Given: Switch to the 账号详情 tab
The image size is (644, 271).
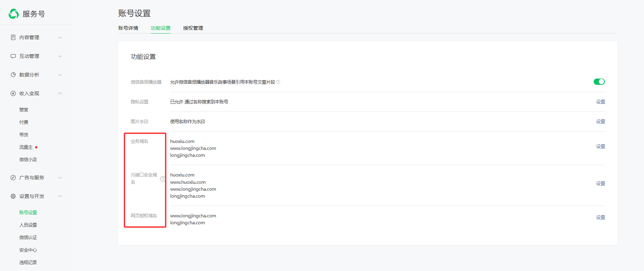Looking at the screenshot, I should (x=128, y=28).
